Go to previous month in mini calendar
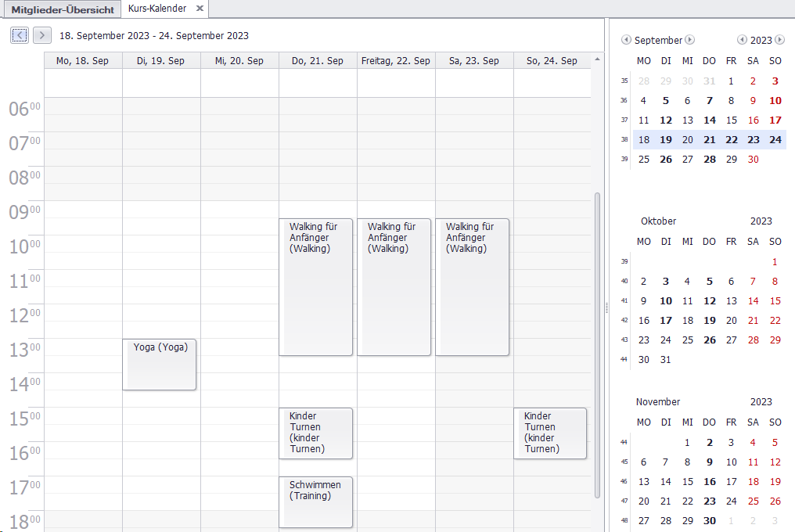 click(x=626, y=40)
